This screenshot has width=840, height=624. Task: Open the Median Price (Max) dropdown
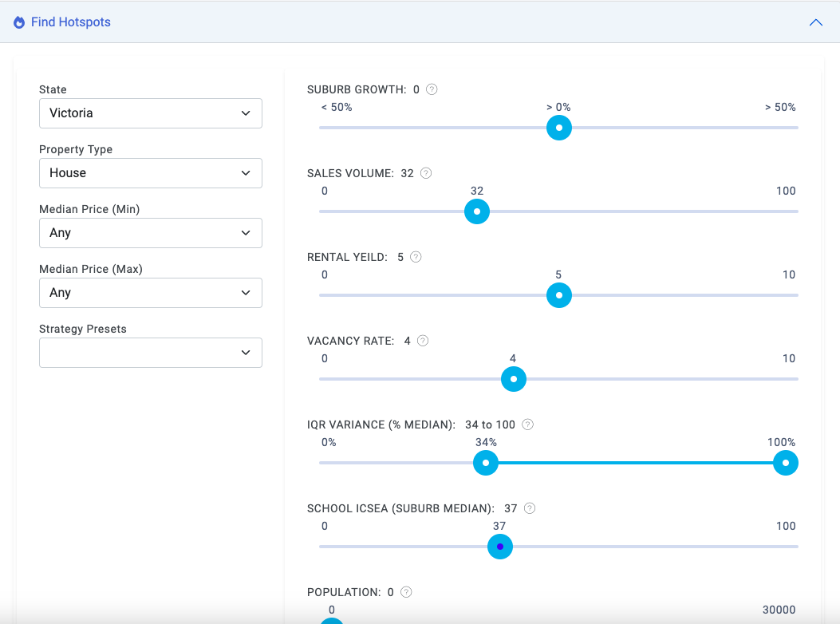(x=151, y=293)
